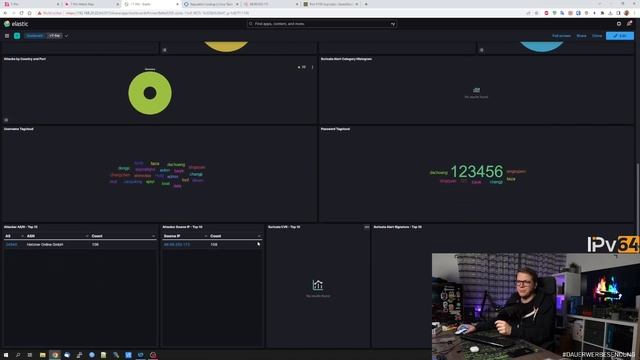Viewport: 640px width, 360px height.
Task: Switch to the fifth browser tab with IP address
Action: [x=271, y=4]
